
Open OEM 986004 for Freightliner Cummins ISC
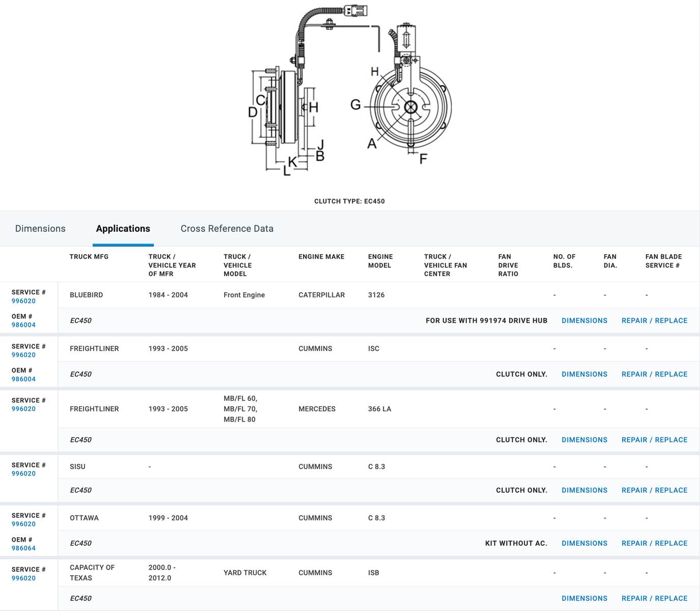pos(23,379)
